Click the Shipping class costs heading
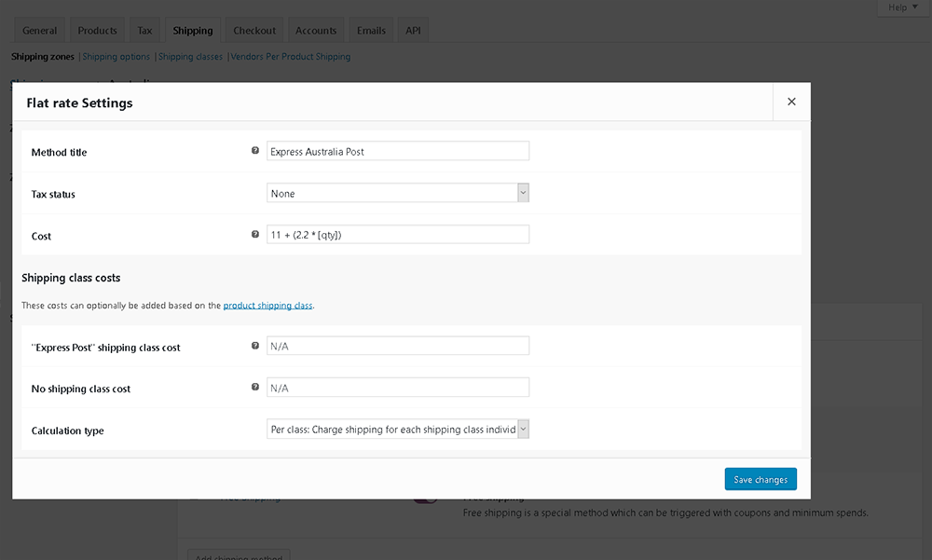Viewport: 932px width, 560px height. 71,278
